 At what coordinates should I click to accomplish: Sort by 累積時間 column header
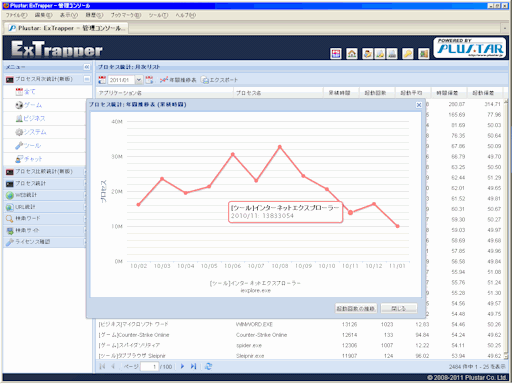(x=341, y=93)
